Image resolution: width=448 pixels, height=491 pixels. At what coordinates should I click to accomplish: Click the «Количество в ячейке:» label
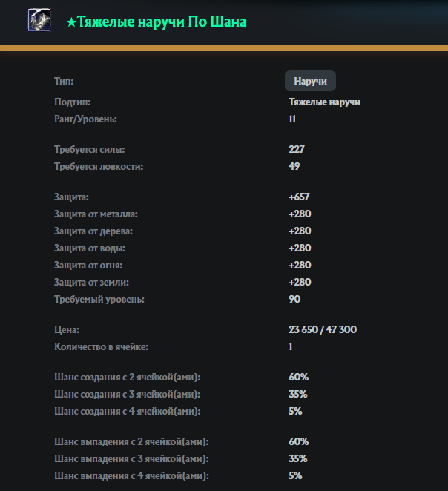[102, 346]
